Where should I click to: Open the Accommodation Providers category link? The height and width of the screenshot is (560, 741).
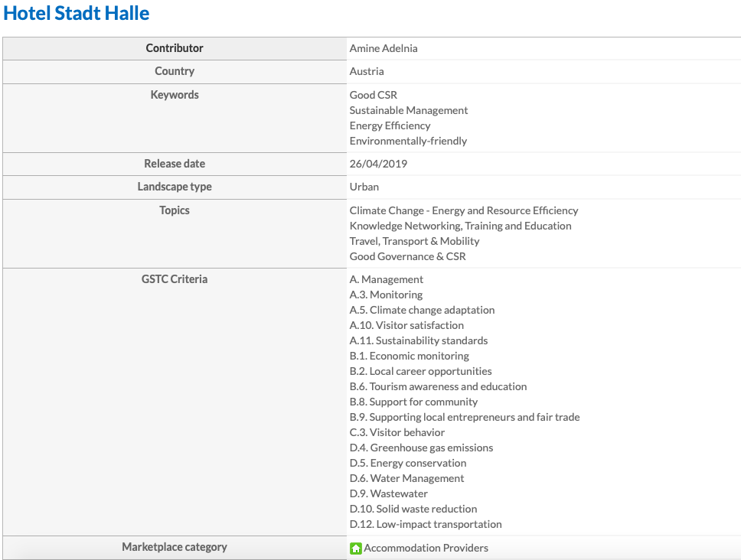pyautogui.click(x=426, y=548)
